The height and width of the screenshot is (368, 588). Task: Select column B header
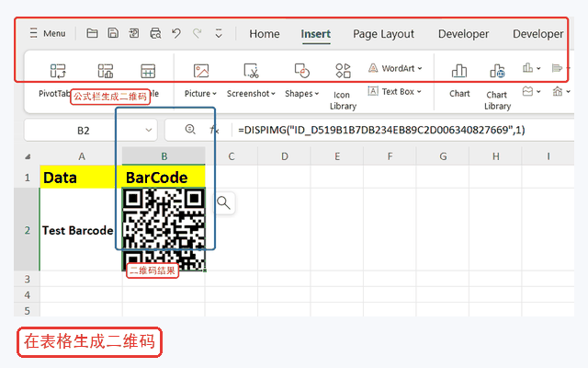164,156
